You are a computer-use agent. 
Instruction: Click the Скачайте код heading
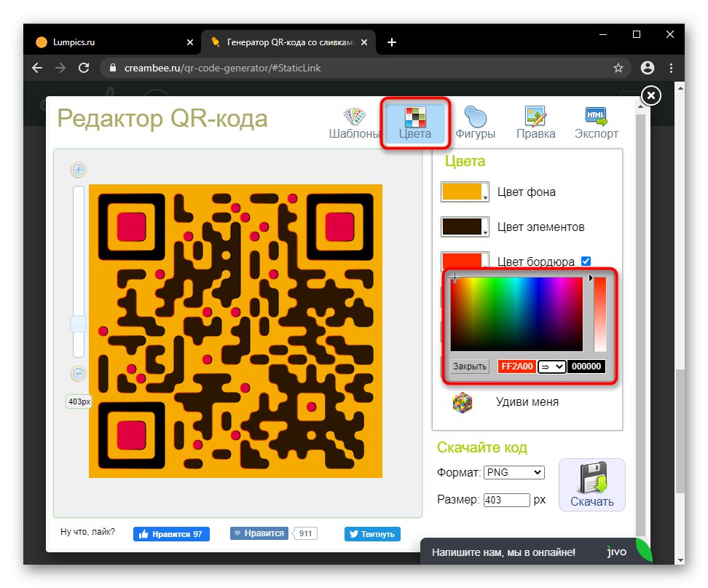(x=481, y=447)
